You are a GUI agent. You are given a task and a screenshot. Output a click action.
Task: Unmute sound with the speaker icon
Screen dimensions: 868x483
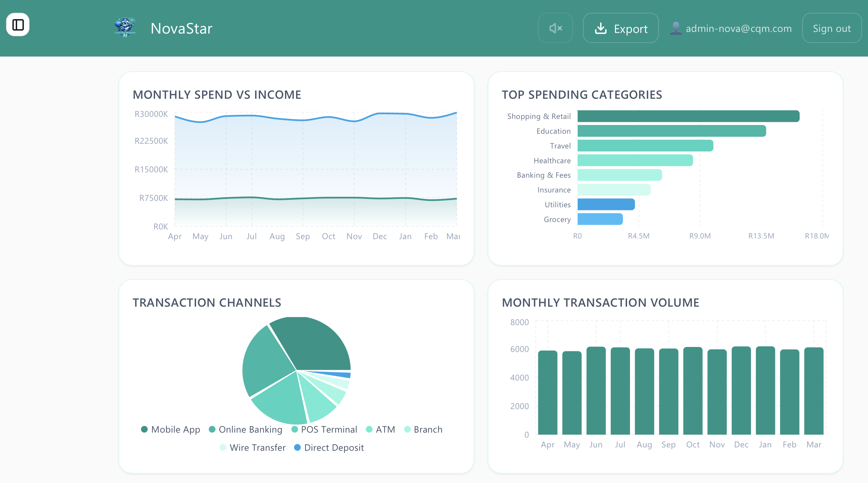coord(555,28)
